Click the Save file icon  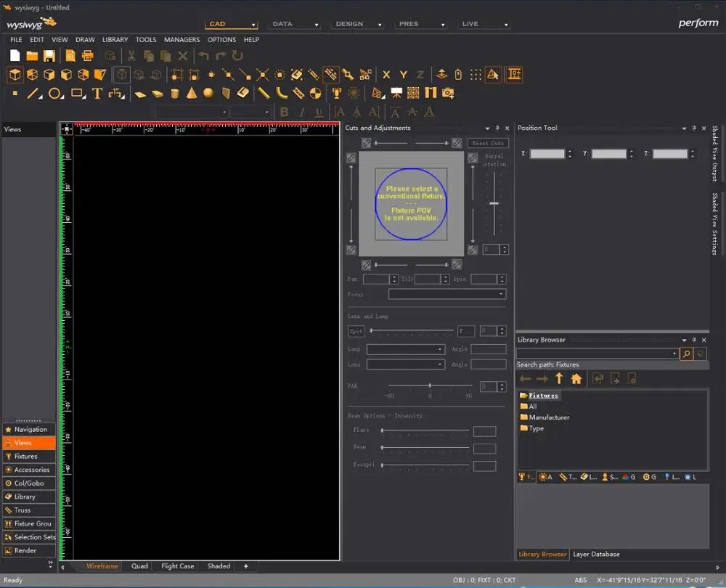[49, 56]
